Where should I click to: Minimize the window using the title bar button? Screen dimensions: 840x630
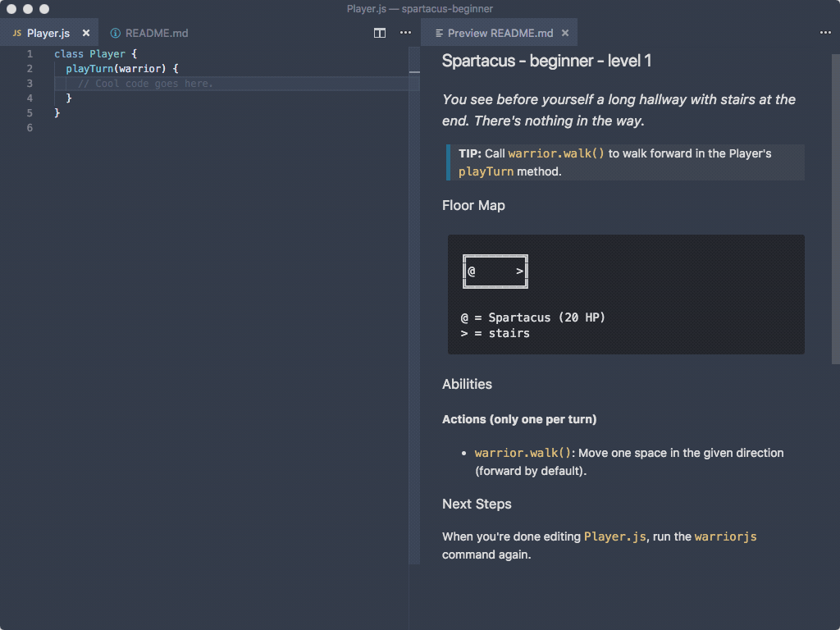point(28,9)
